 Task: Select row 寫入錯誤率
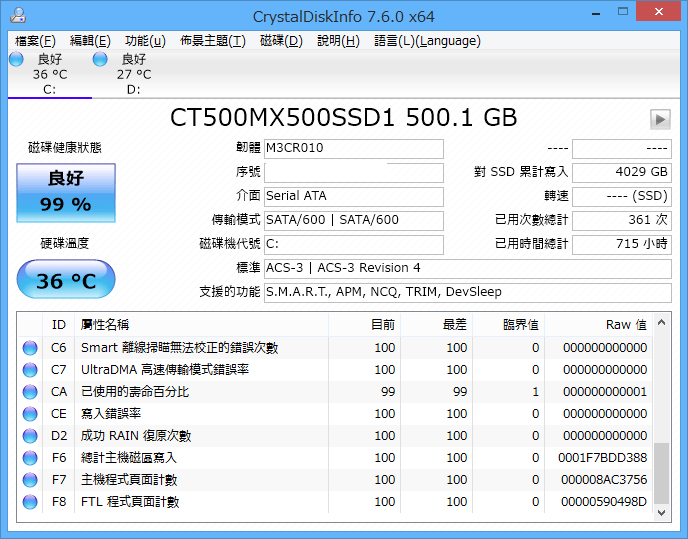(x=335, y=413)
